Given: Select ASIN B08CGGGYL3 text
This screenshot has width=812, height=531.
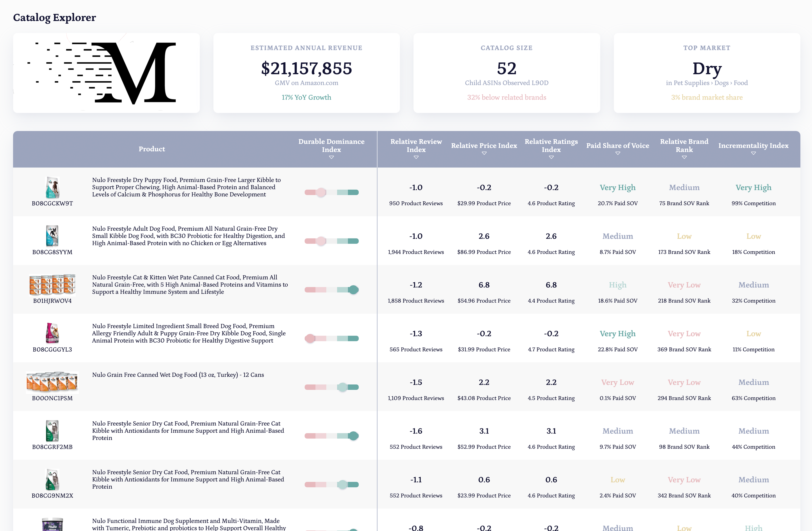Looking at the screenshot, I should [x=52, y=349].
